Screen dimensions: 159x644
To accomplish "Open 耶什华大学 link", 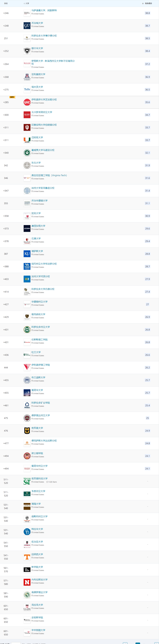I will tap(37, 48).
